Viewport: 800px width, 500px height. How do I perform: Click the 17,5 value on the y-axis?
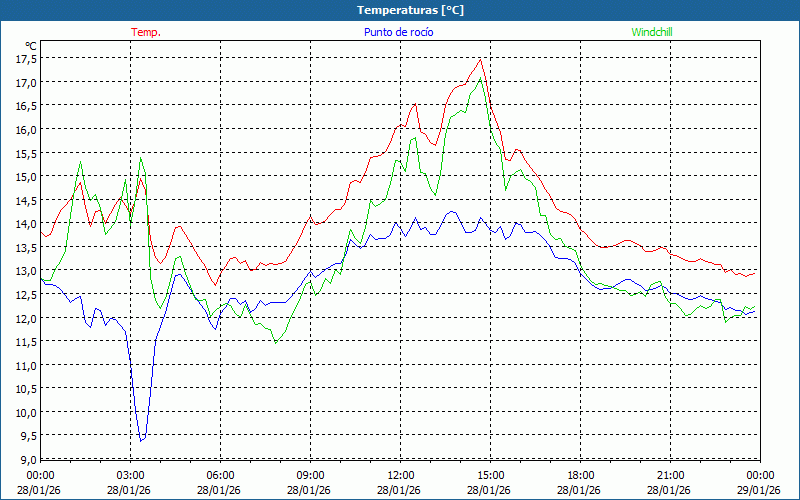pyautogui.click(x=26, y=58)
